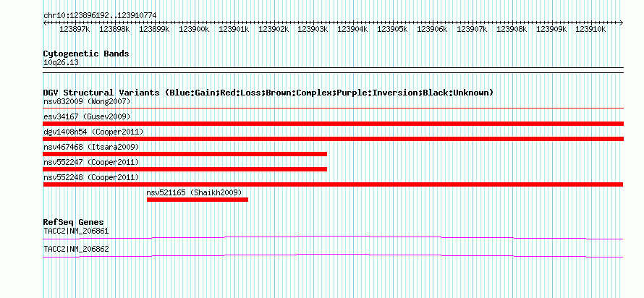Select the nsv552248 (Cooper2011) loss bar
The image size is (644, 298).
click(x=333, y=184)
